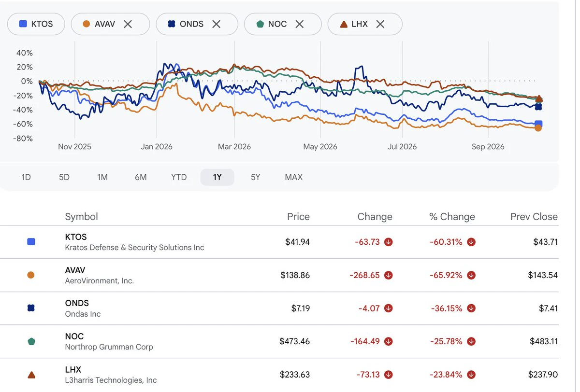
Task: Show the 6M time range
Action: point(141,177)
